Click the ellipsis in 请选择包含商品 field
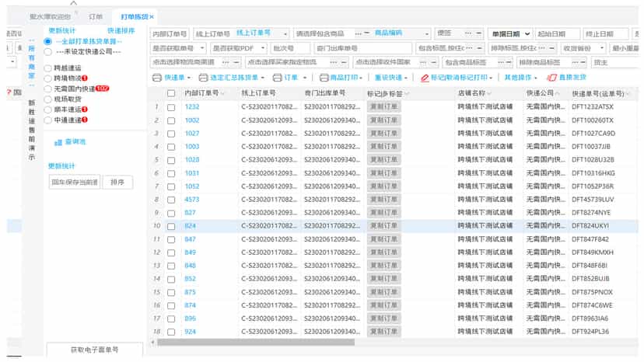 pyautogui.click(x=358, y=33)
